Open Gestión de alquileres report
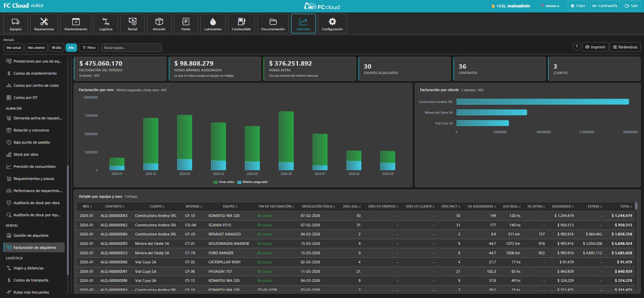The height and width of the screenshot is (298, 644). click(34, 235)
